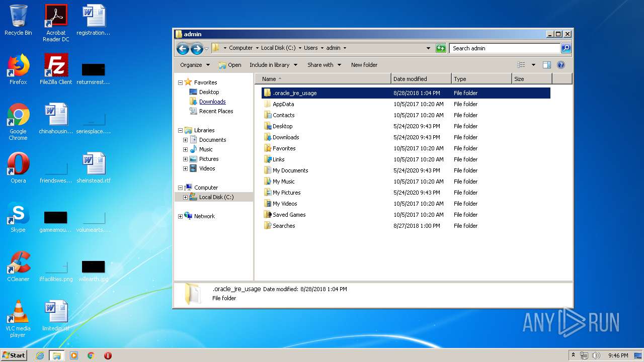Select Skype desktop shortcut

[x=18, y=217]
